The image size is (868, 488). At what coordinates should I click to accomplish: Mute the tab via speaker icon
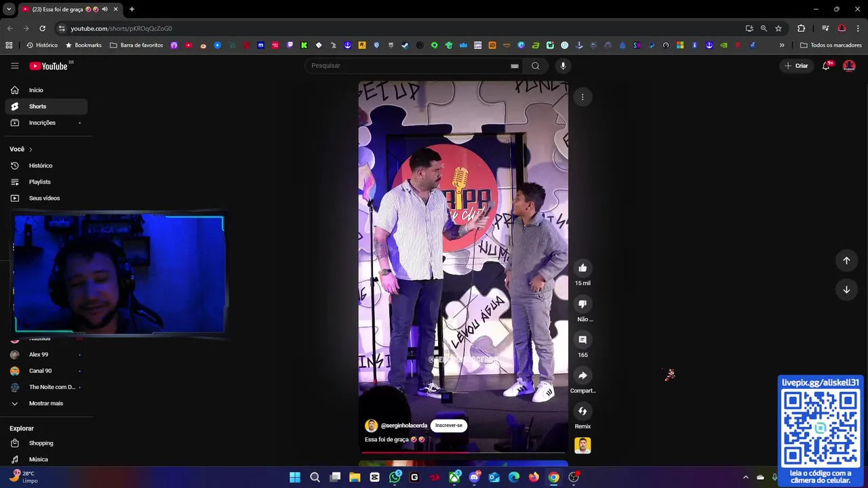[104, 9]
